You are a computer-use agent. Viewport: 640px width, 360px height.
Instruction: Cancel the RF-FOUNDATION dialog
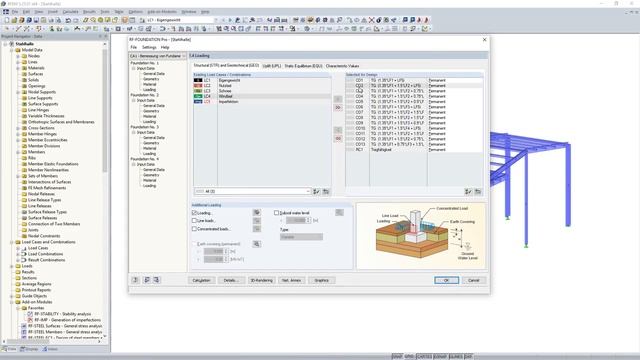473,280
